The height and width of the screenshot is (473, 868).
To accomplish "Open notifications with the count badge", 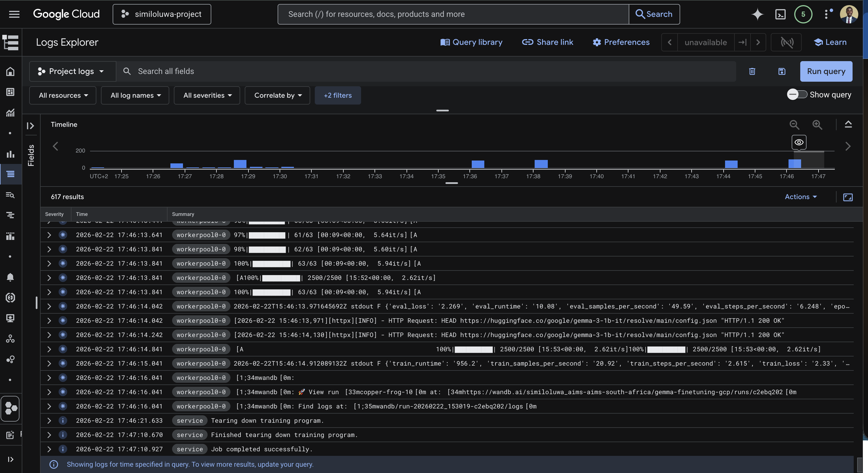I will coord(803,14).
